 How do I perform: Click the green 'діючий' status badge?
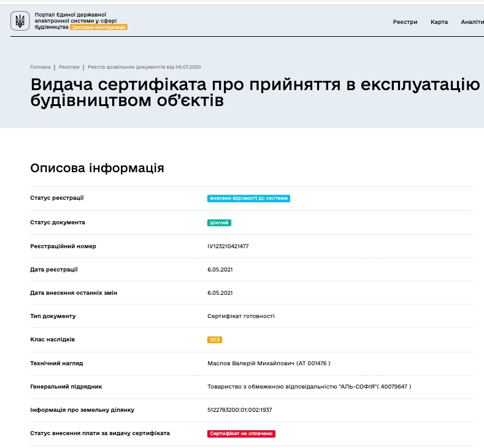[x=219, y=222]
